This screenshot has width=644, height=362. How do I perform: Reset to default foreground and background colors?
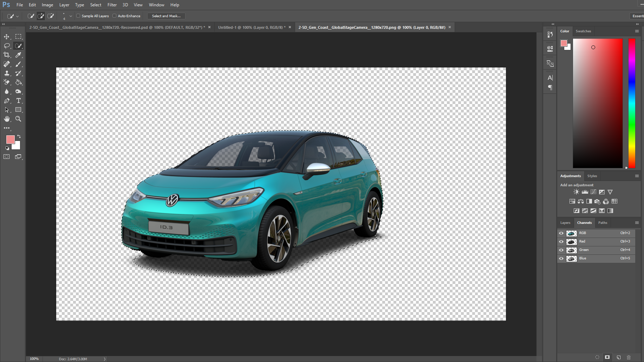click(7, 148)
